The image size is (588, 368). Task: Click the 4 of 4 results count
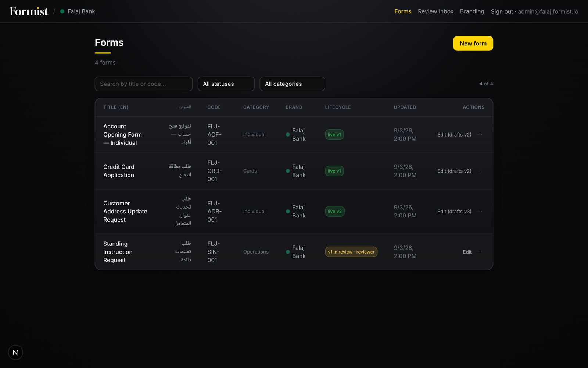pyautogui.click(x=486, y=84)
